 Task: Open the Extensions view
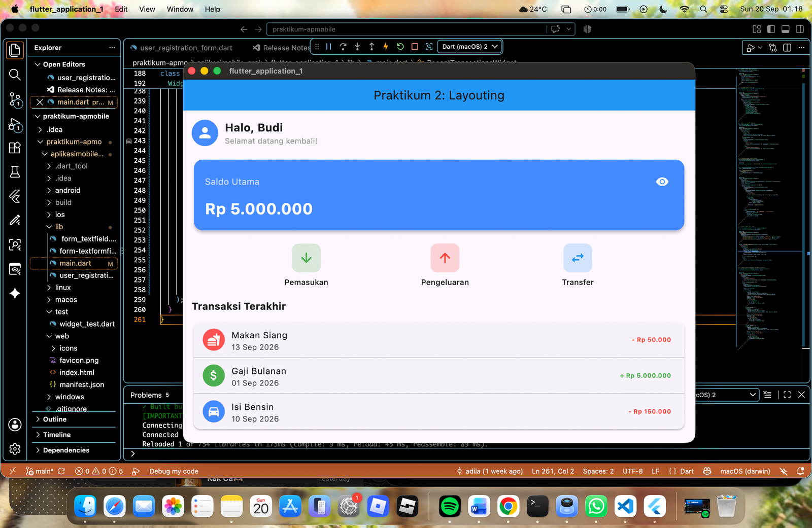15,148
